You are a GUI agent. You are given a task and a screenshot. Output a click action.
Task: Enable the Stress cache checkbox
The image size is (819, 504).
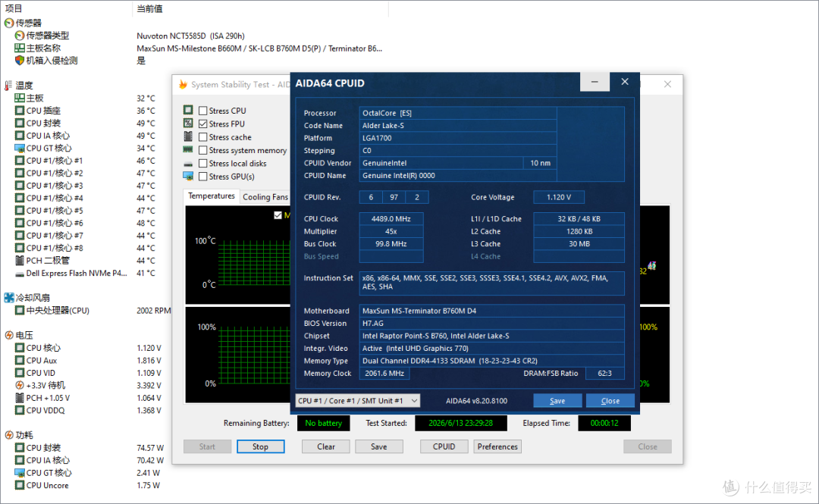[203, 137]
